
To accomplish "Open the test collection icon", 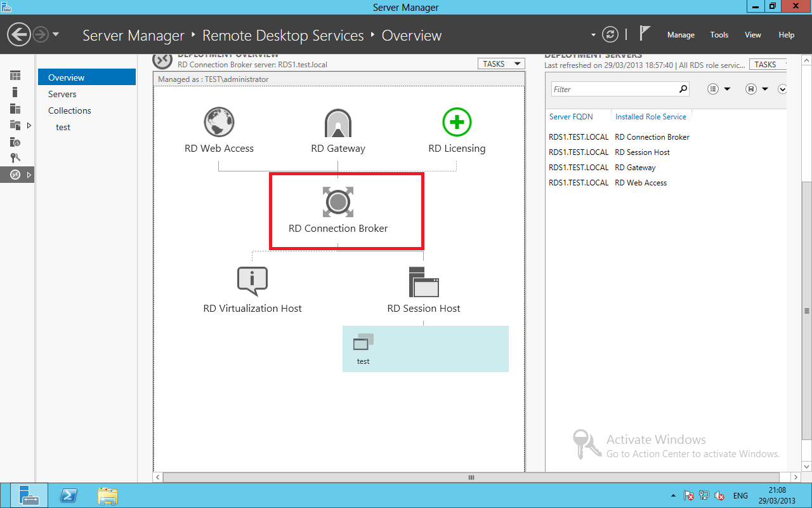I will 363,342.
